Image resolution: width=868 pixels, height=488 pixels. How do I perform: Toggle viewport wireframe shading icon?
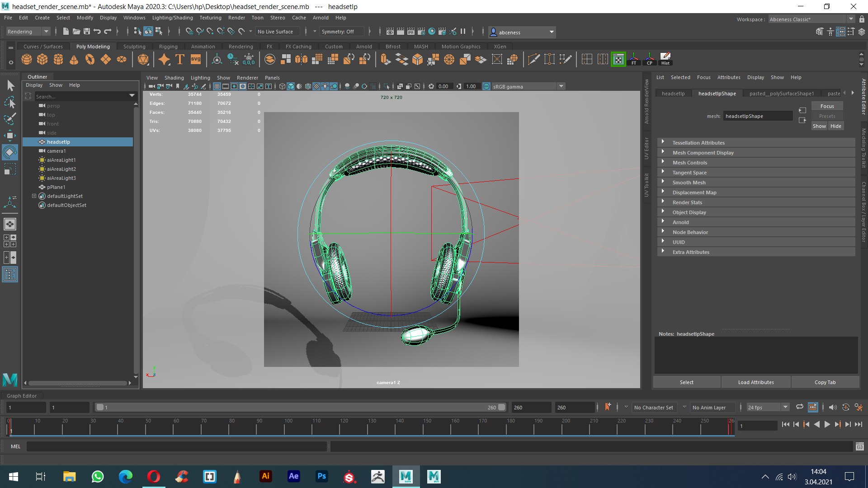282,86
